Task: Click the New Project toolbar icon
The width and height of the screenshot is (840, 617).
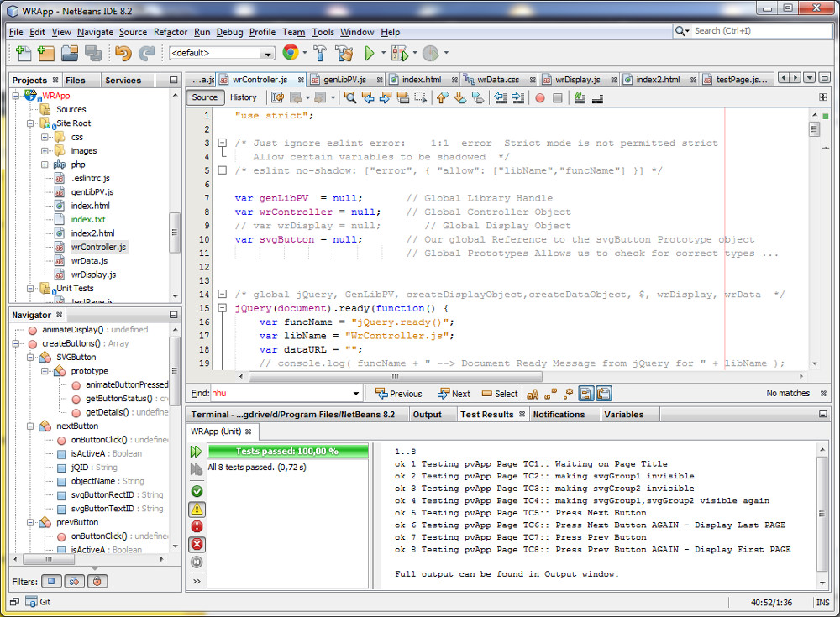Action: pos(46,53)
